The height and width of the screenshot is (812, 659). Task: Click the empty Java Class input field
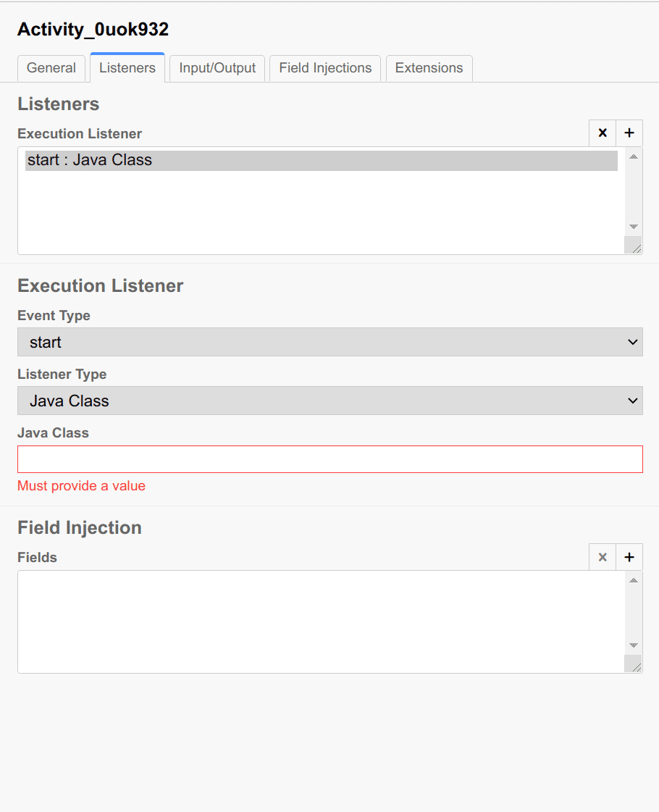click(x=329, y=459)
